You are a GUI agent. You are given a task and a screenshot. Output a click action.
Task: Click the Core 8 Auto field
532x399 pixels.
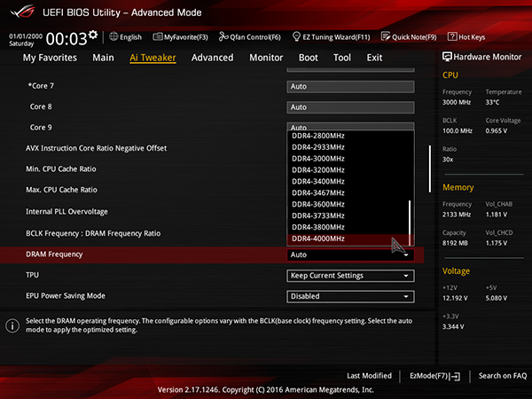click(350, 107)
